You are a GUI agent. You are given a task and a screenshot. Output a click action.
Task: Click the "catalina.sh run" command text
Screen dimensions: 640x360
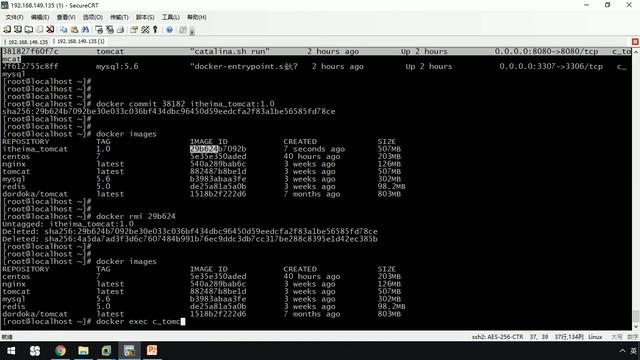[230, 51]
